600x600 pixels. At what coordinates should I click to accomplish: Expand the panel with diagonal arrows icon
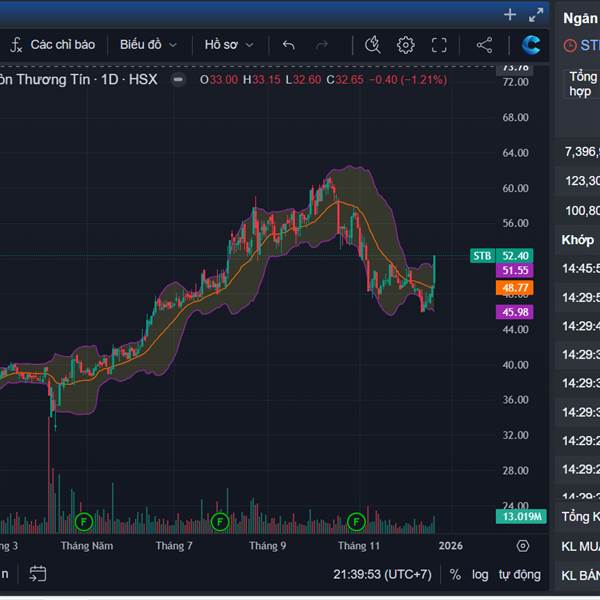click(537, 14)
